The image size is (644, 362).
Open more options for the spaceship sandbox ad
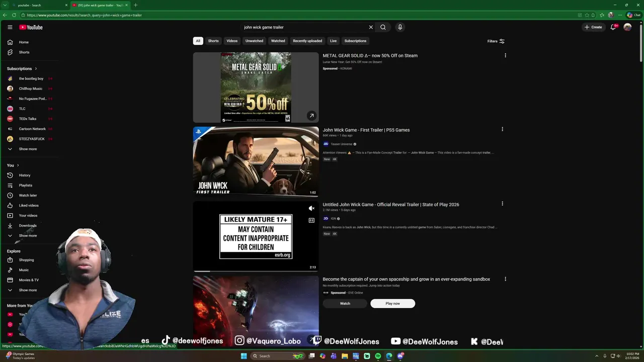(505, 279)
